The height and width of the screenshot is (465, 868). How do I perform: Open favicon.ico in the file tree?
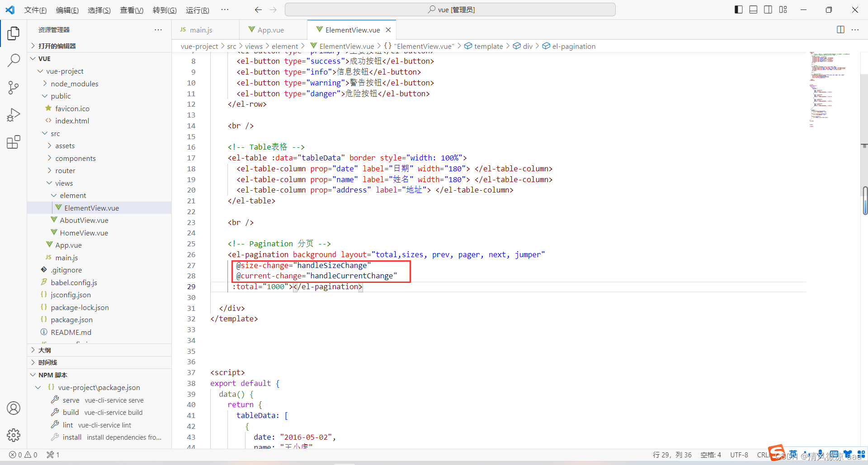coord(72,109)
